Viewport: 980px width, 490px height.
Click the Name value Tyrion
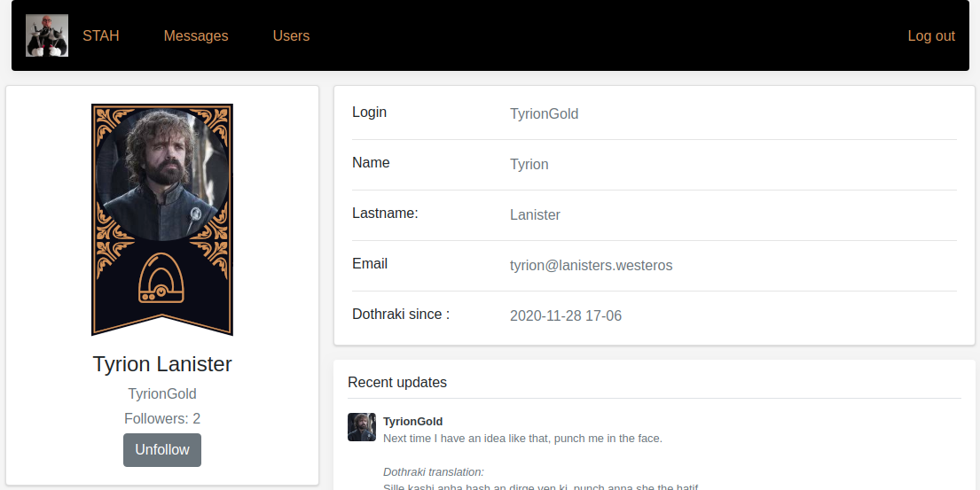[x=529, y=164]
